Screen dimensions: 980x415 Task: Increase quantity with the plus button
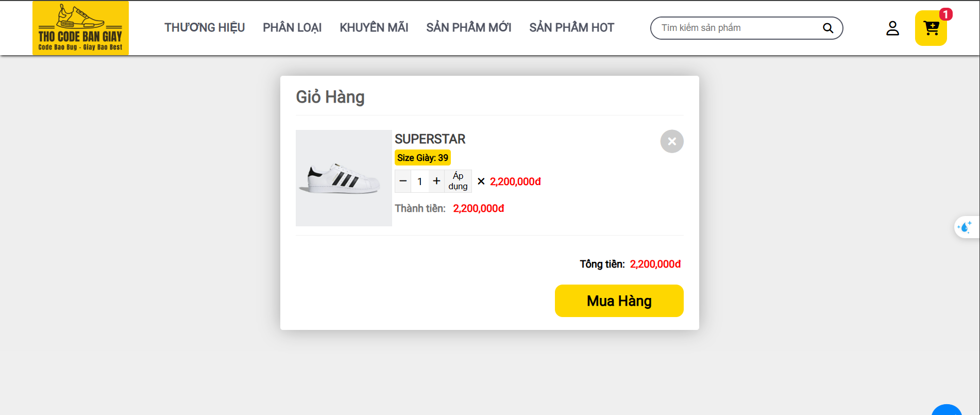tap(436, 181)
